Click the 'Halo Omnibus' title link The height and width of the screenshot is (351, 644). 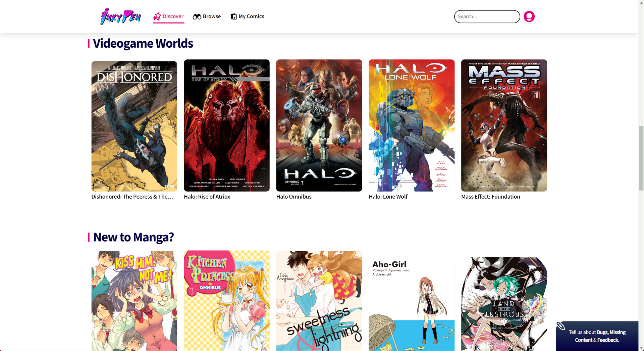coord(294,197)
